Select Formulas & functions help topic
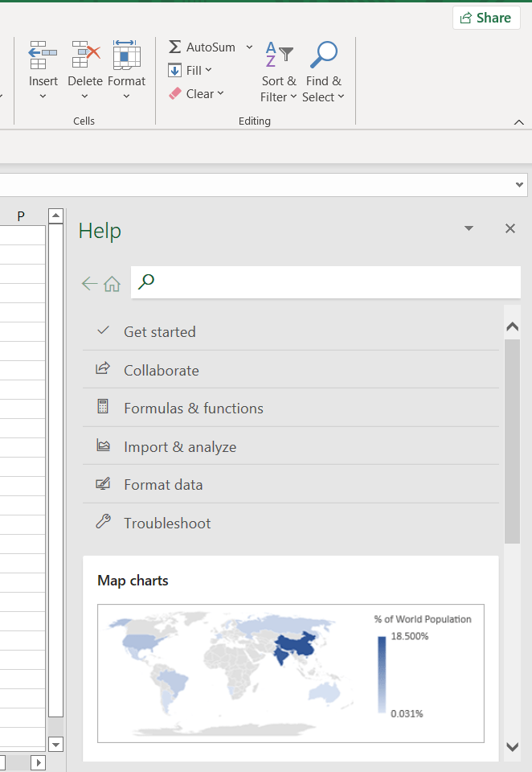Viewport: 532px width, 772px height. point(193,408)
